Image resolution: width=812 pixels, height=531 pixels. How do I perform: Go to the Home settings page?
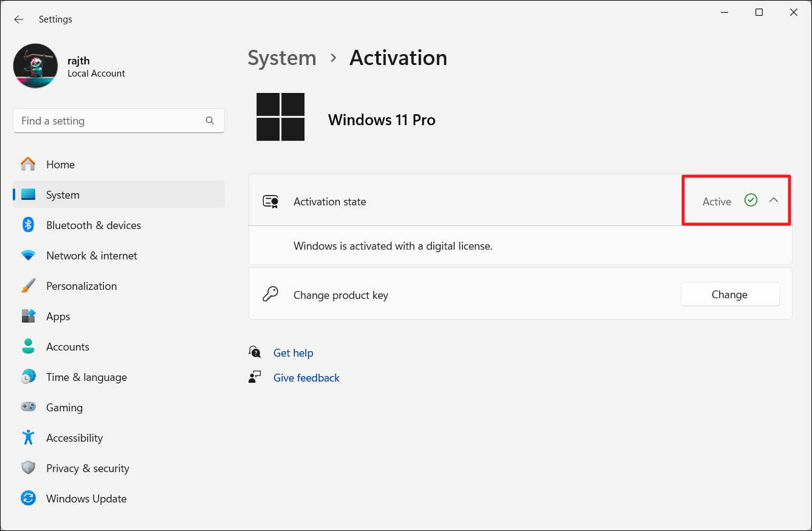tap(60, 165)
